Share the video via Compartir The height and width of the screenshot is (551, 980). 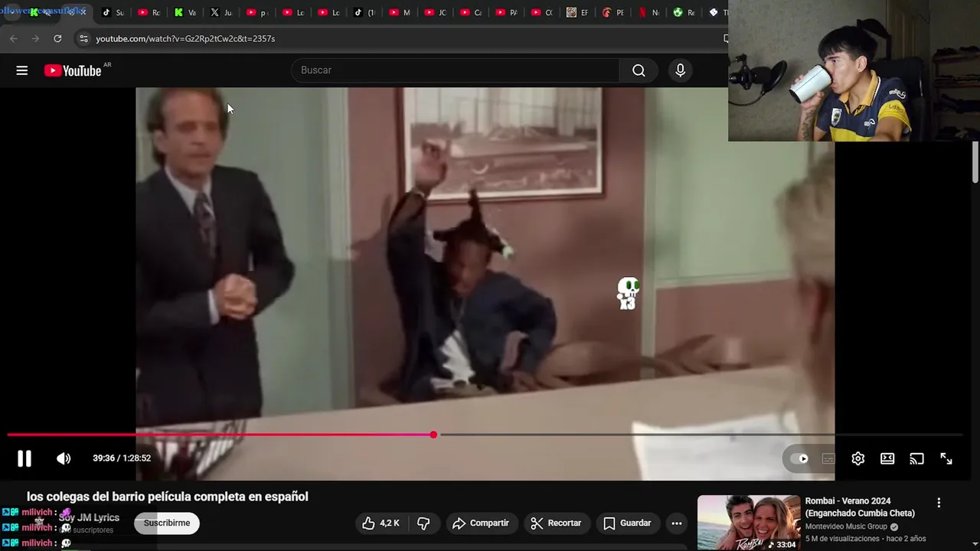[x=481, y=523]
